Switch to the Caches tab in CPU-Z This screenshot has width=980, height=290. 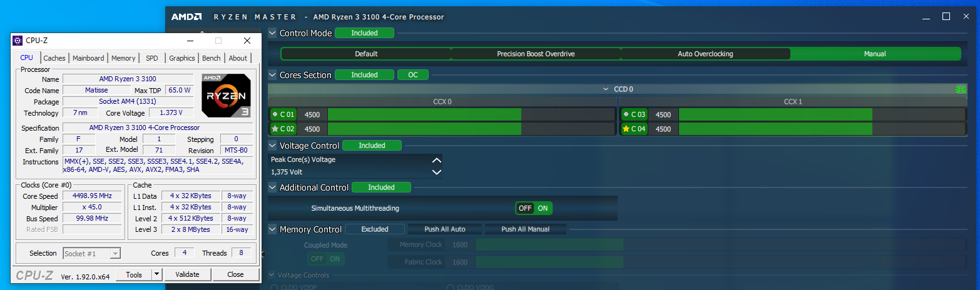point(54,58)
